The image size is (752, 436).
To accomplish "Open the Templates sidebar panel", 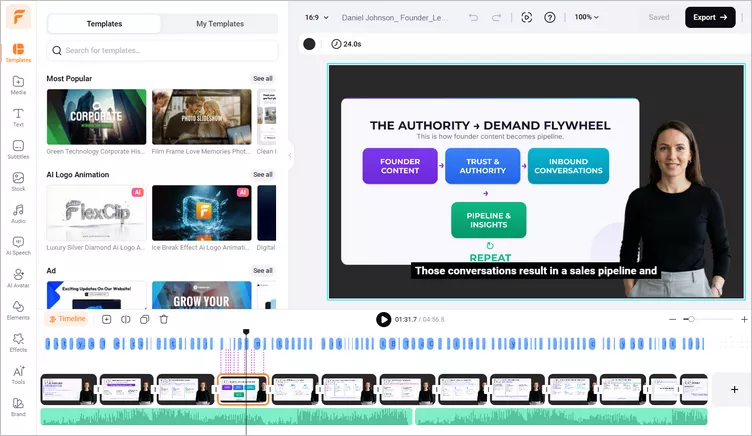I will pos(18,53).
